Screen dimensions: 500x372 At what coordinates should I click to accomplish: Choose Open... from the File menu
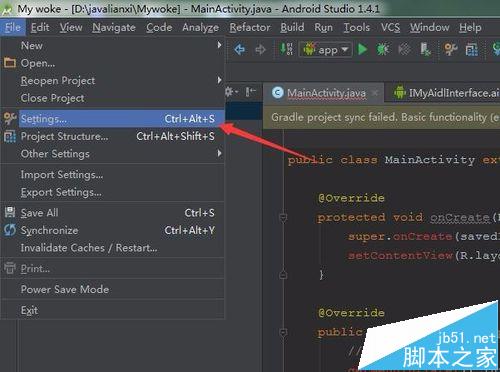click(x=112, y=63)
